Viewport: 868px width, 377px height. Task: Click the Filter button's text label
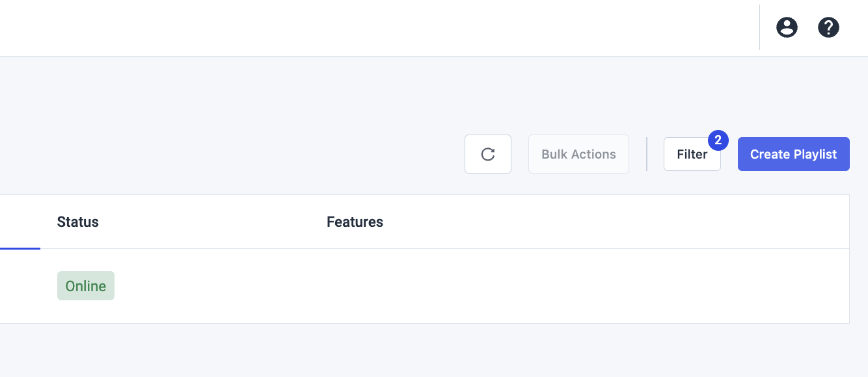(692, 154)
